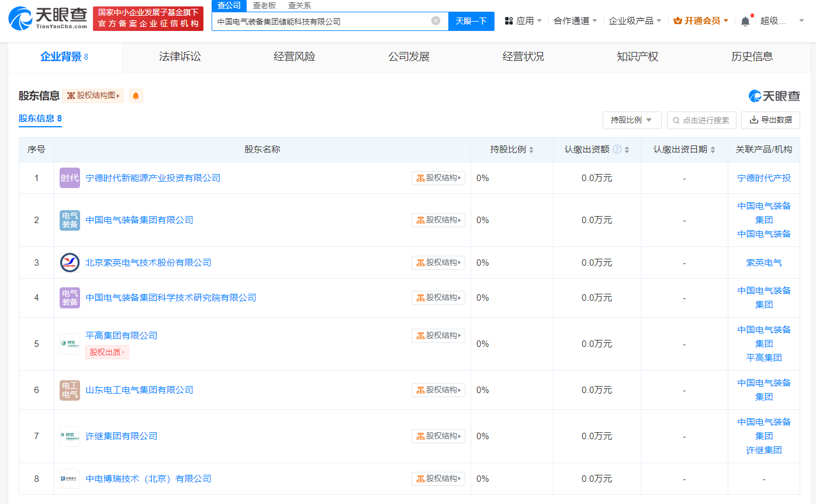
Task: Expand the 应用 dropdown menu
Action: tap(524, 21)
